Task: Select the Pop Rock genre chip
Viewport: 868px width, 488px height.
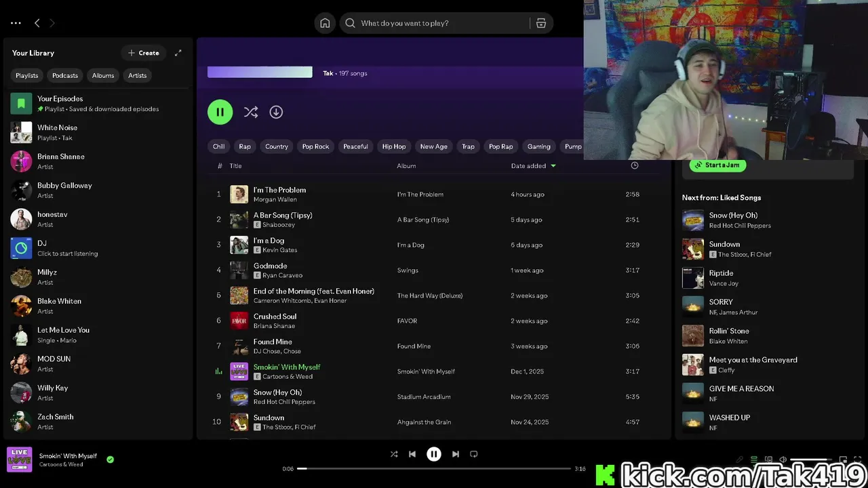Action: point(315,146)
